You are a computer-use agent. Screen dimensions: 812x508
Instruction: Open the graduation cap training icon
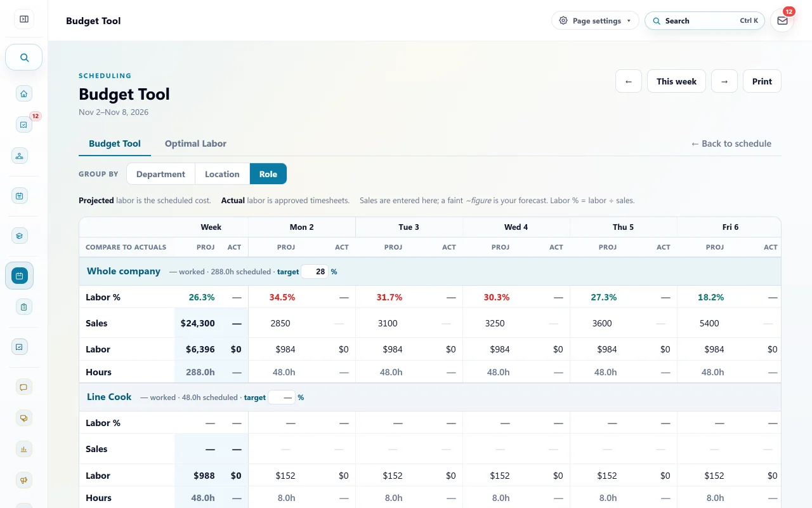[x=20, y=236]
